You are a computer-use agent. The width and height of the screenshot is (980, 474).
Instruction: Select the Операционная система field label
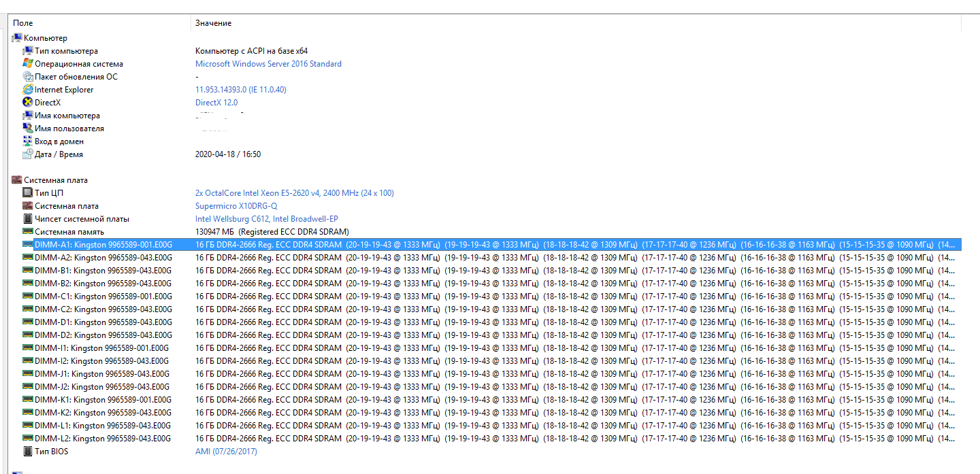coord(79,64)
